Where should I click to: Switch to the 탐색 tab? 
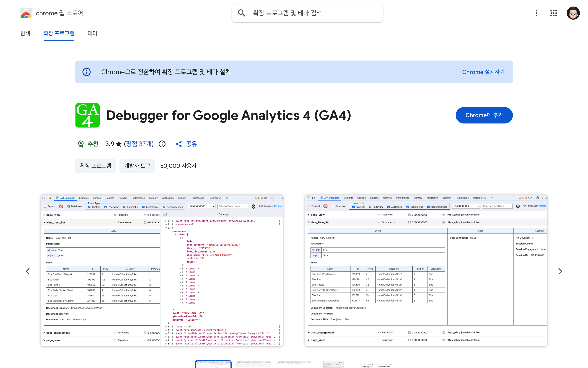[25, 33]
